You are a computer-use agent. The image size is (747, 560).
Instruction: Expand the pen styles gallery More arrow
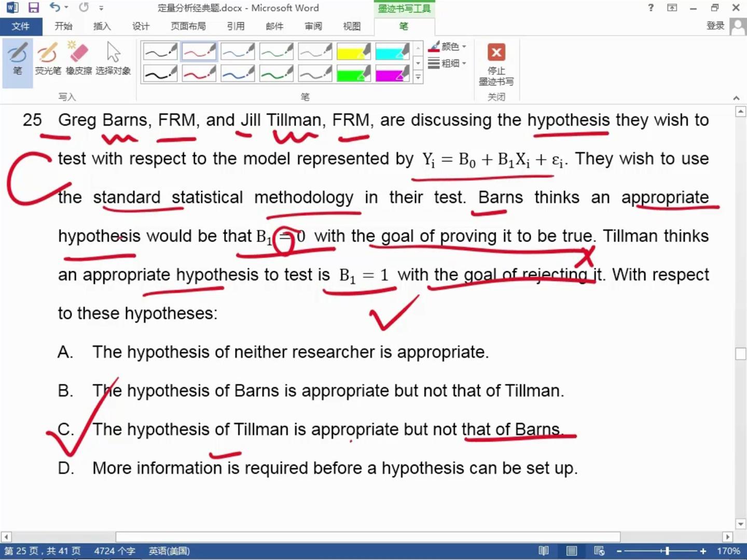418,78
